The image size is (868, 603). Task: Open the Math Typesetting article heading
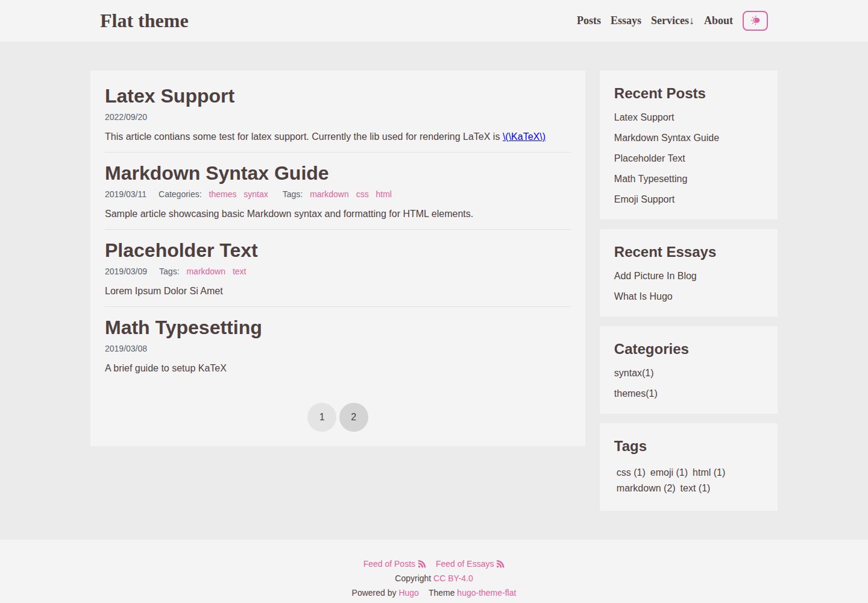183,327
